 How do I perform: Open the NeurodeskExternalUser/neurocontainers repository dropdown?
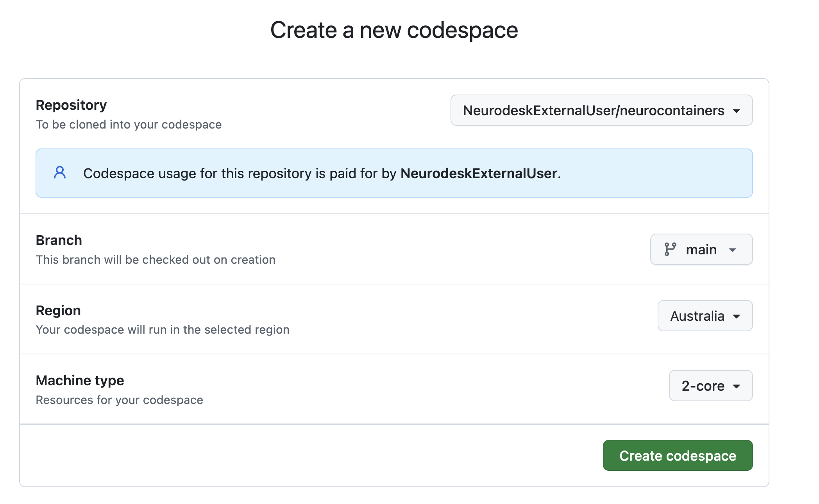pos(601,111)
